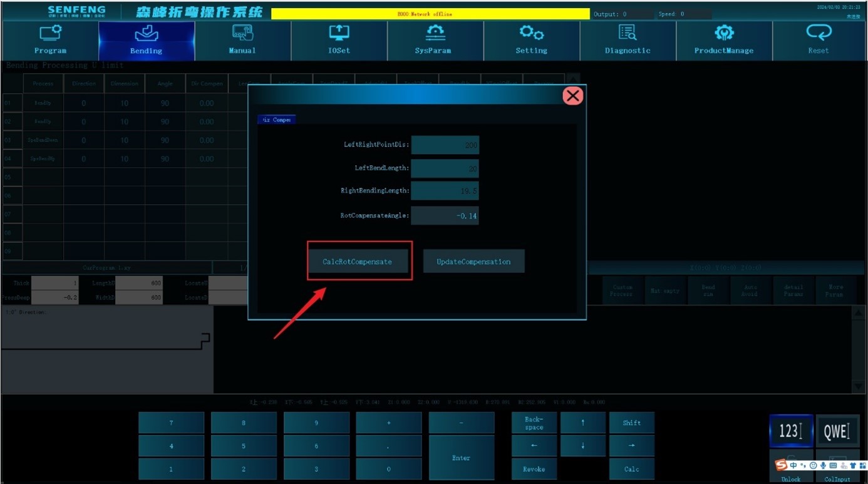Click the IME microphone voice input

pyautogui.click(x=823, y=466)
